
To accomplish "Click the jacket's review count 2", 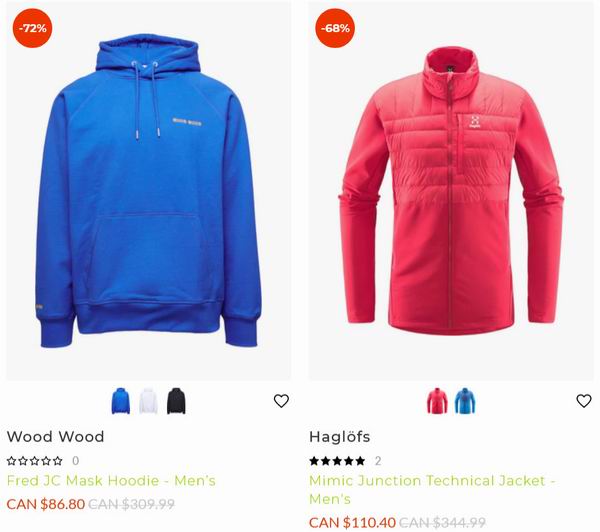I will 378,461.
